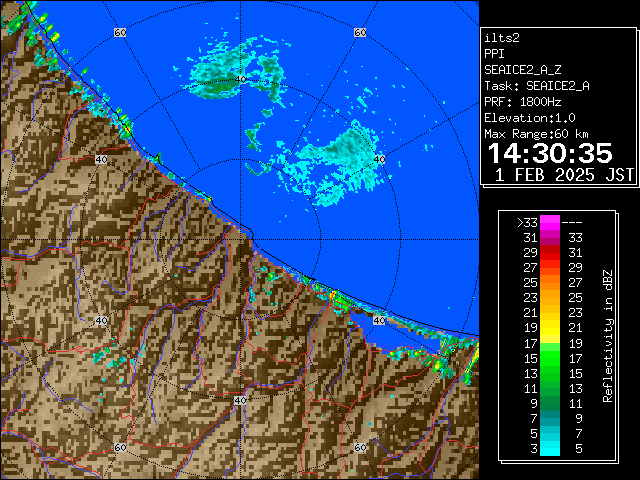The width and height of the screenshot is (640, 480).
Task: Select the '1 FEB 2025 JST' date
Action: pos(564,175)
